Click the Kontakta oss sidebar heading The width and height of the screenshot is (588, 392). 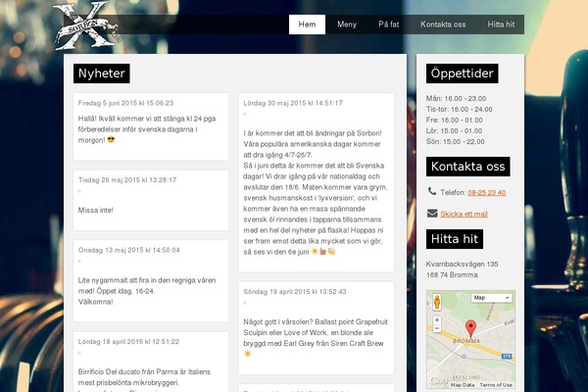(x=468, y=167)
